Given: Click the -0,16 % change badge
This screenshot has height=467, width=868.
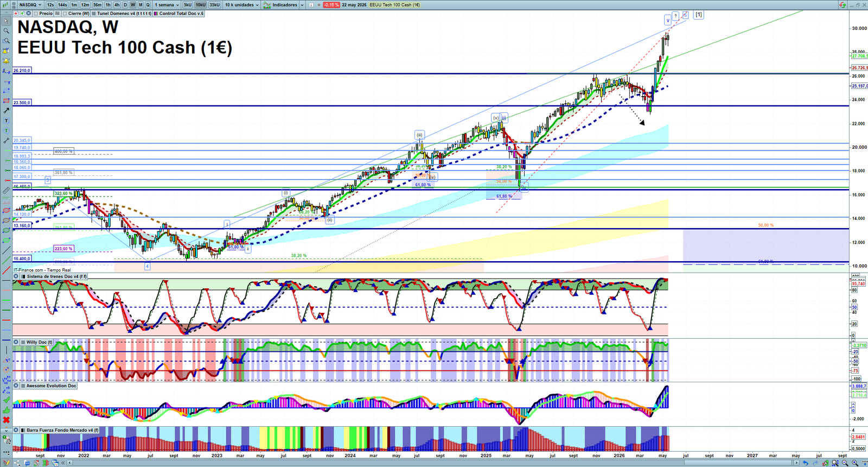Looking at the screenshot, I should point(331,5).
